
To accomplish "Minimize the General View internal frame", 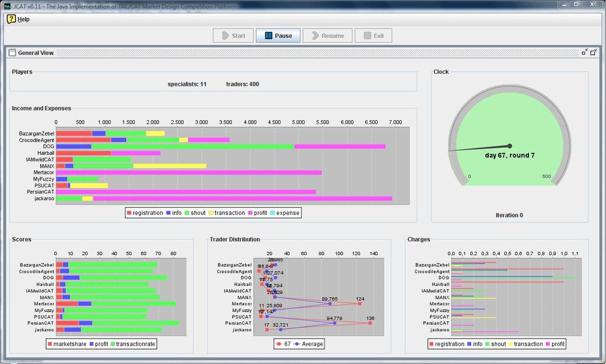I will [x=584, y=52].
